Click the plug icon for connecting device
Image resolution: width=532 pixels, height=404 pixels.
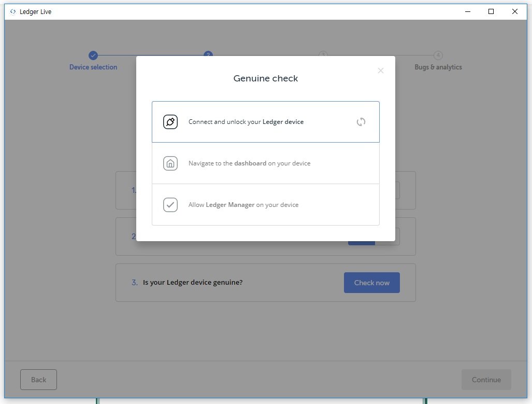170,122
